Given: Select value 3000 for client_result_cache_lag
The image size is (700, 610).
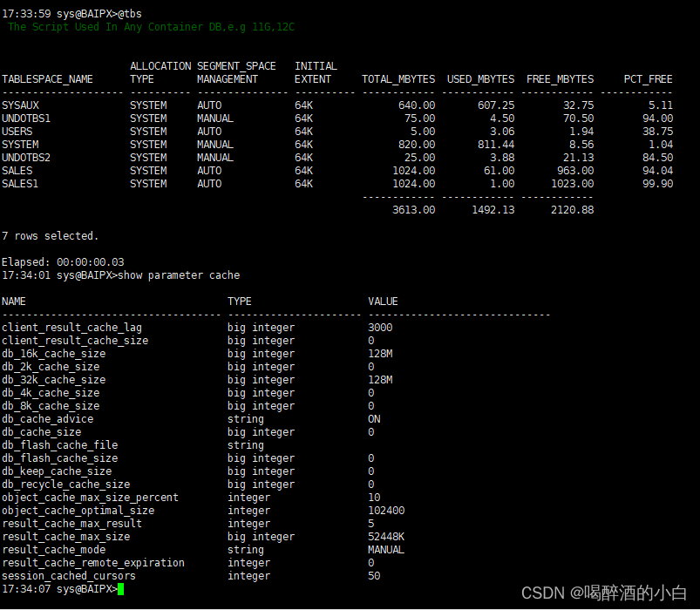Looking at the screenshot, I should tap(380, 328).
